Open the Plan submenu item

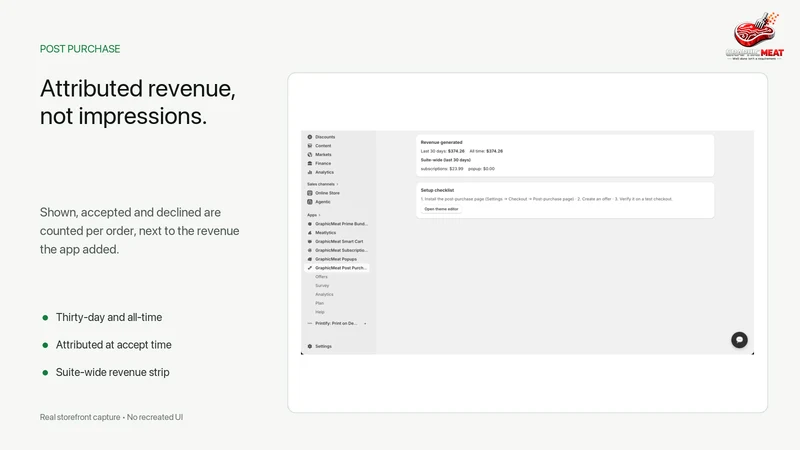319,303
